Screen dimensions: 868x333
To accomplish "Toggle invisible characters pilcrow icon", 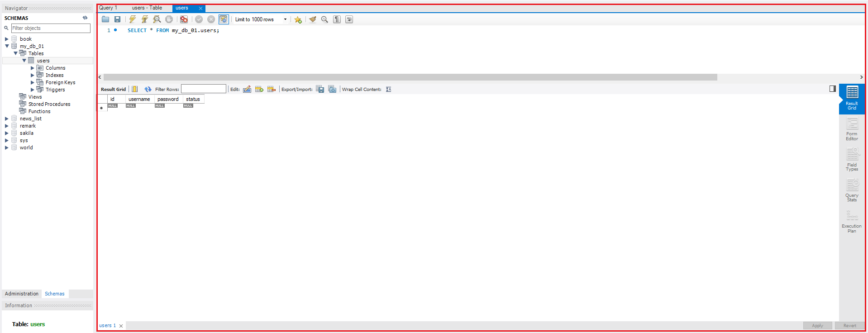I will pos(337,19).
